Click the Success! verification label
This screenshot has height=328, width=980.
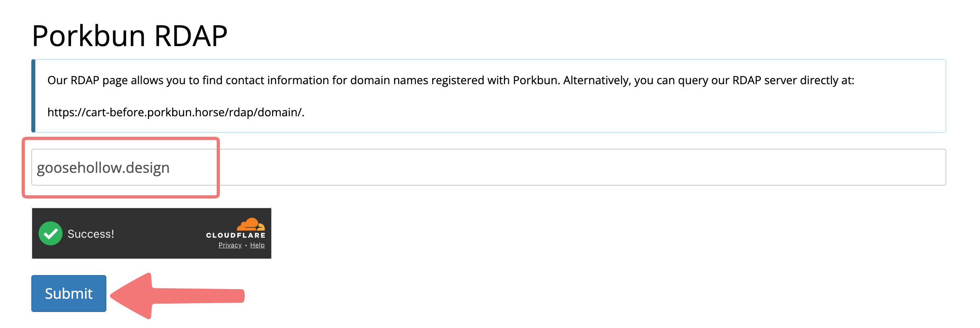[x=91, y=234]
